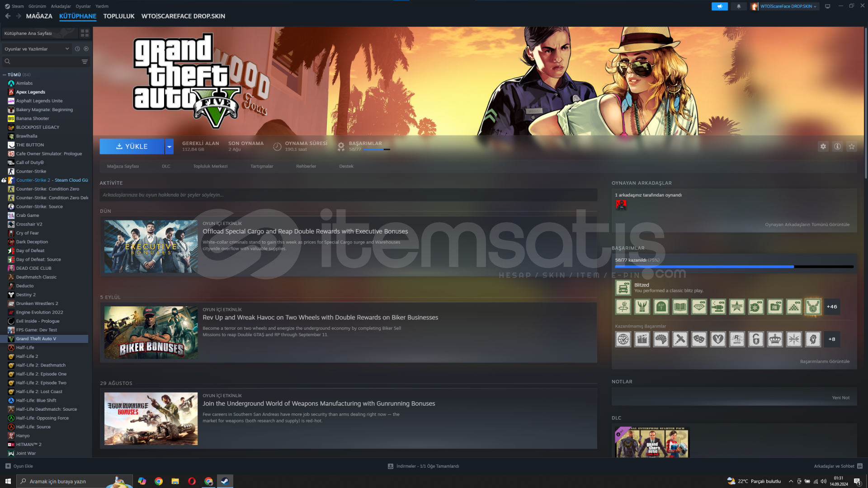Image resolution: width=868 pixels, height=488 pixels.
Task: Open the Biker Bonuses news thumbnail
Action: click(151, 333)
